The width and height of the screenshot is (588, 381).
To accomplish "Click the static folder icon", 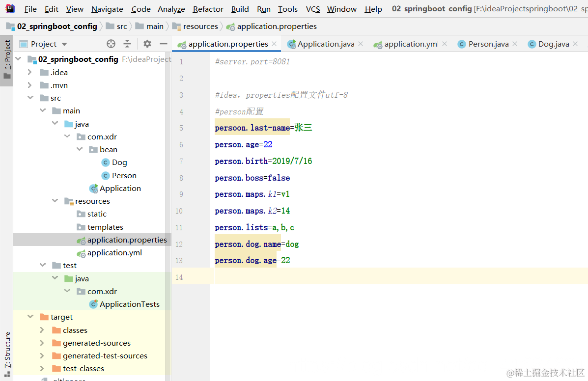I will (x=81, y=214).
